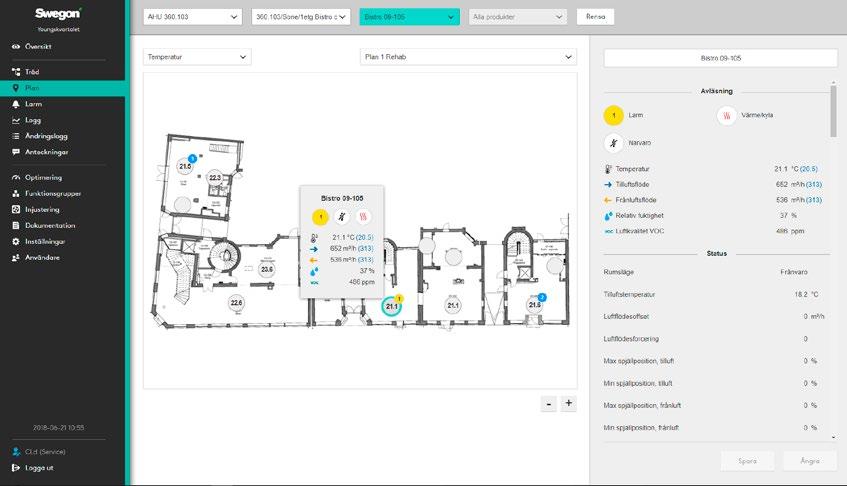The width and height of the screenshot is (847, 486).
Task: Click the Tilluftstemperatur value 18.2 °C
Action: [806, 295]
